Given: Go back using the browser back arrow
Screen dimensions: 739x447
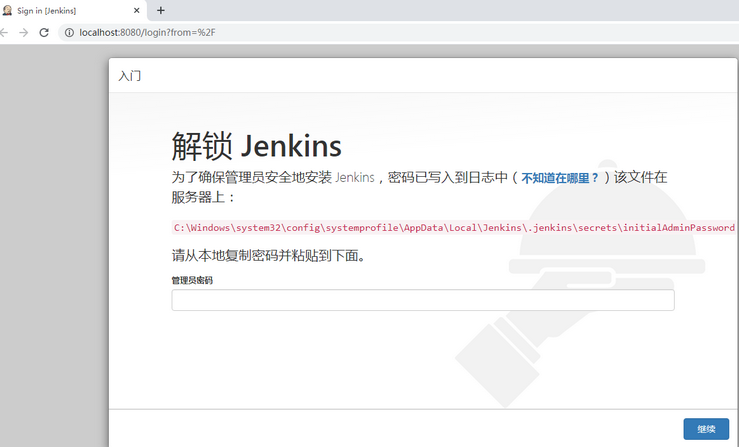Looking at the screenshot, I should 4,33.
